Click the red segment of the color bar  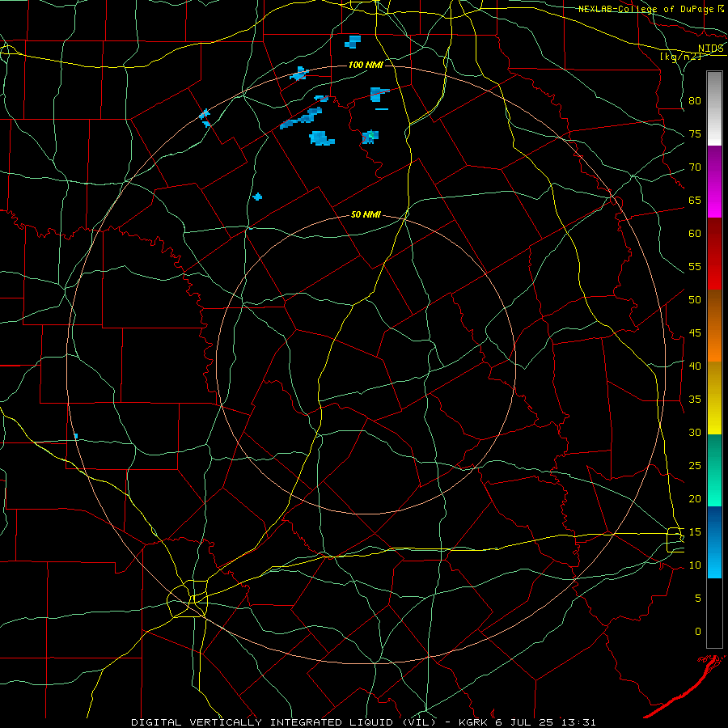coord(714,253)
